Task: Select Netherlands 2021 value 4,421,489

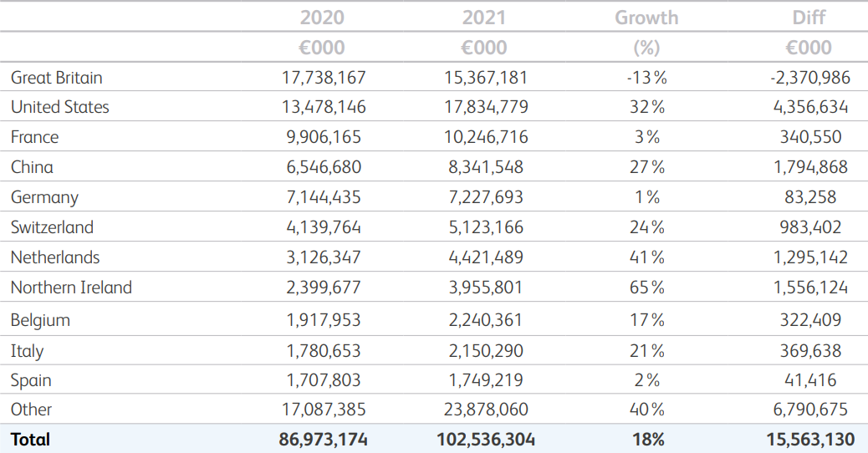Action: click(486, 257)
